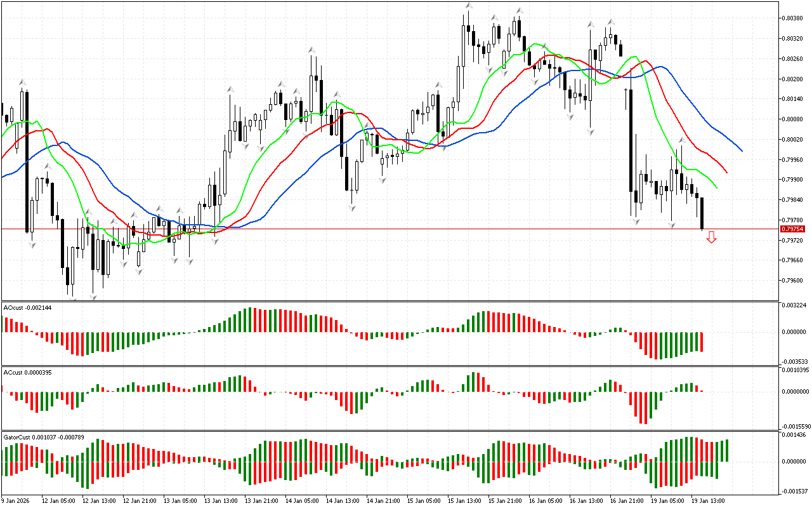The width and height of the screenshot is (812, 508).
Task: Click the AOcust indicator label
Action: coord(27,307)
